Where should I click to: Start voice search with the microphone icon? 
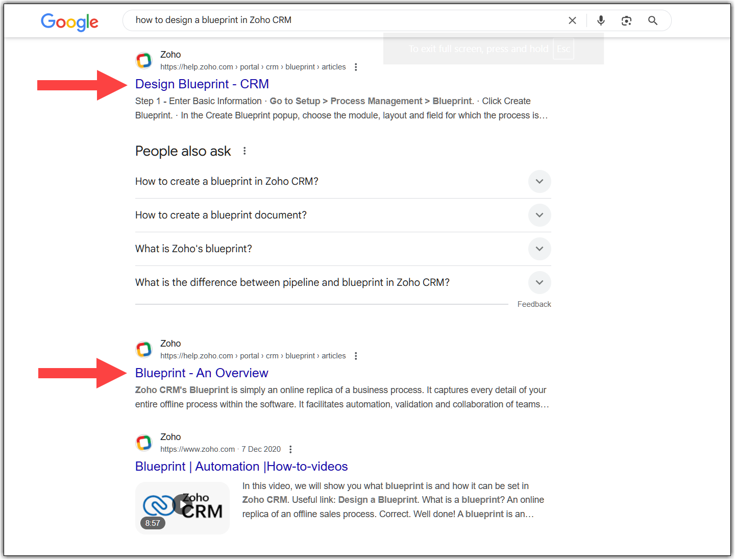pyautogui.click(x=601, y=20)
